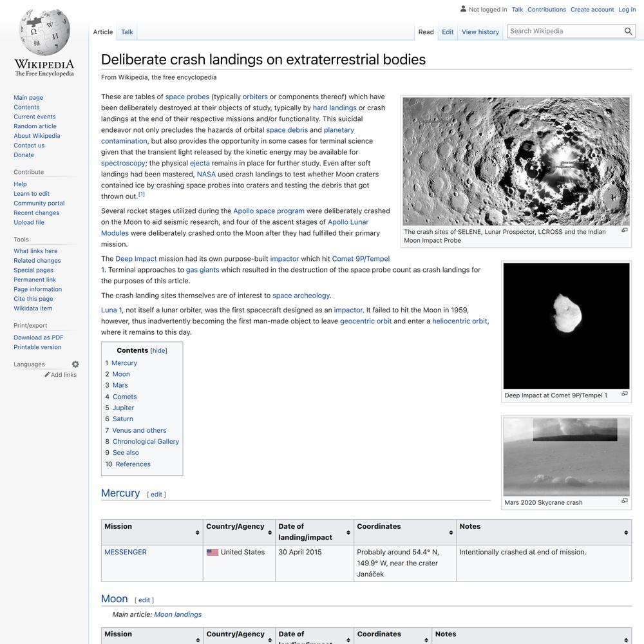644x644 pixels.
Task: Sort Mercury table by Country/Agency
Action: coord(270,533)
